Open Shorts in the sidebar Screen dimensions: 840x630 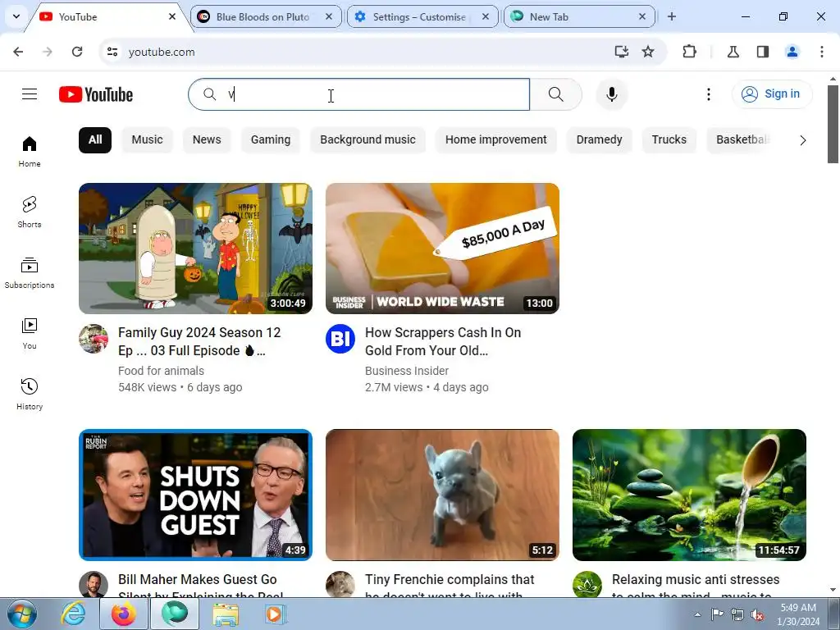(30, 212)
